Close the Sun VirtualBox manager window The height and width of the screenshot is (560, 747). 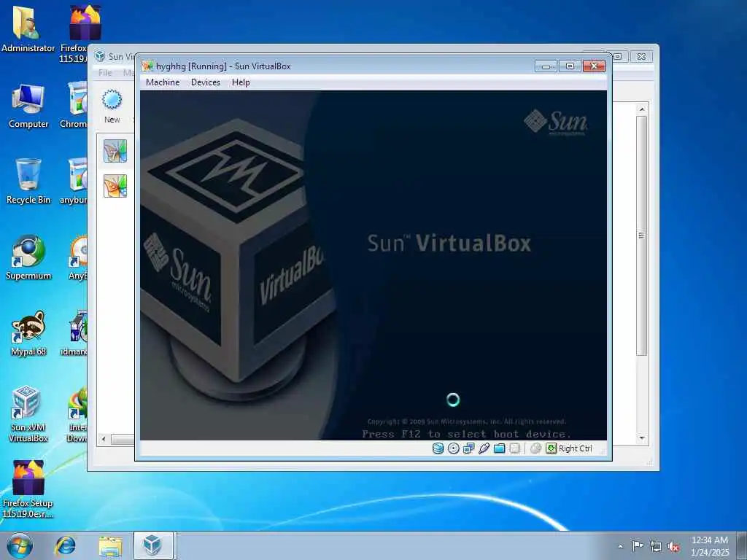point(641,56)
